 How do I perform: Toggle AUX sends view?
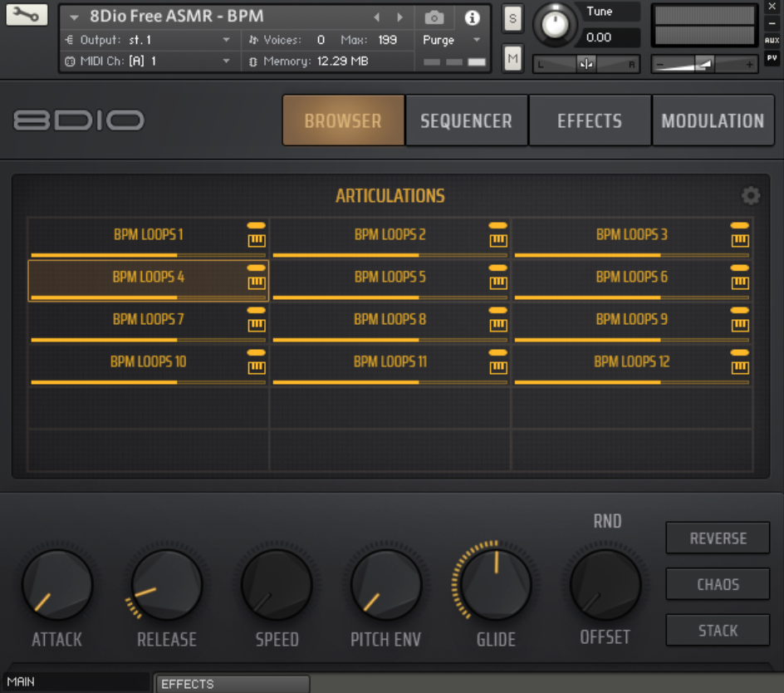[x=772, y=40]
